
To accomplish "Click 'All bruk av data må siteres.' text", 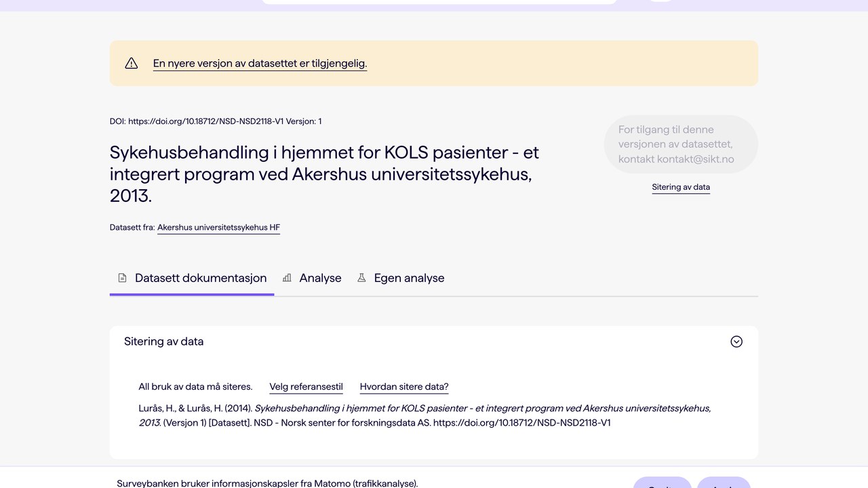I will click(195, 387).
